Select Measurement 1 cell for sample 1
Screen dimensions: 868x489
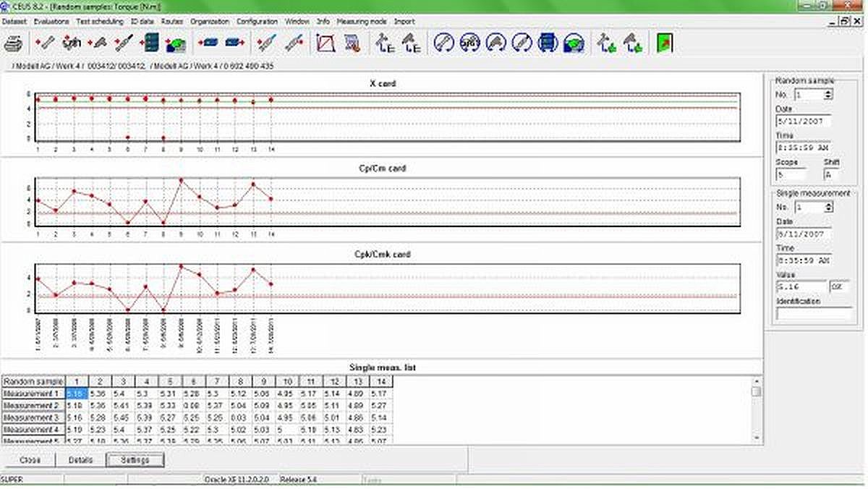point(77,393)
